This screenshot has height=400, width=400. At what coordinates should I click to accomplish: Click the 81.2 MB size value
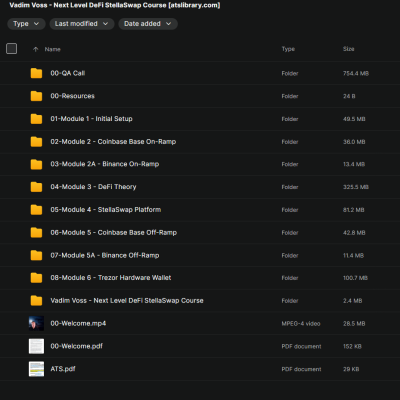point(354,210)
